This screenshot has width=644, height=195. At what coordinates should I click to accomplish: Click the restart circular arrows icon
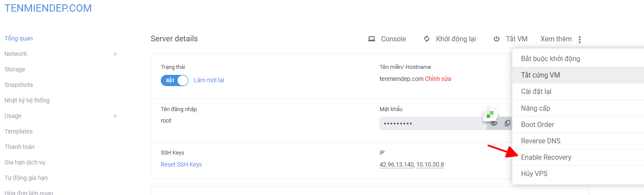(426, 39)
